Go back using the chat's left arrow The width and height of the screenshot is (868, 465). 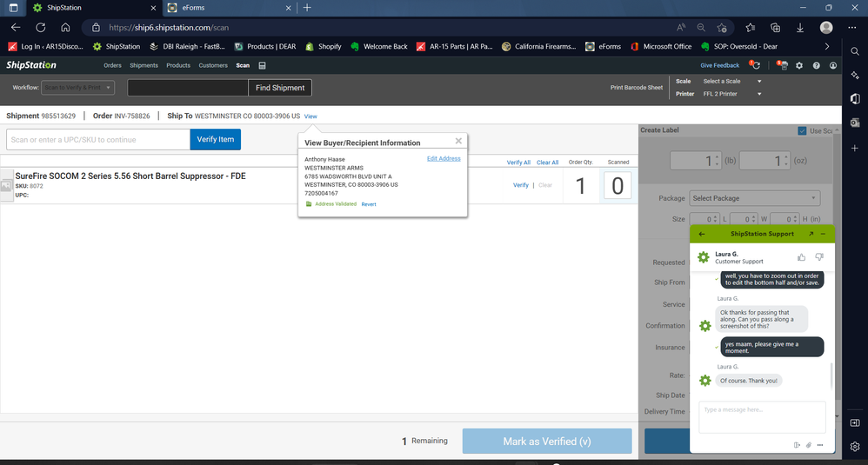(x=702, y=234)
